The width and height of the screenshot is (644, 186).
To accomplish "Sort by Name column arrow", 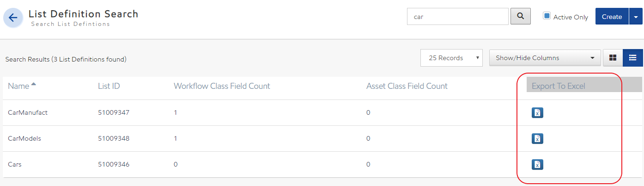I will point(33,85).
